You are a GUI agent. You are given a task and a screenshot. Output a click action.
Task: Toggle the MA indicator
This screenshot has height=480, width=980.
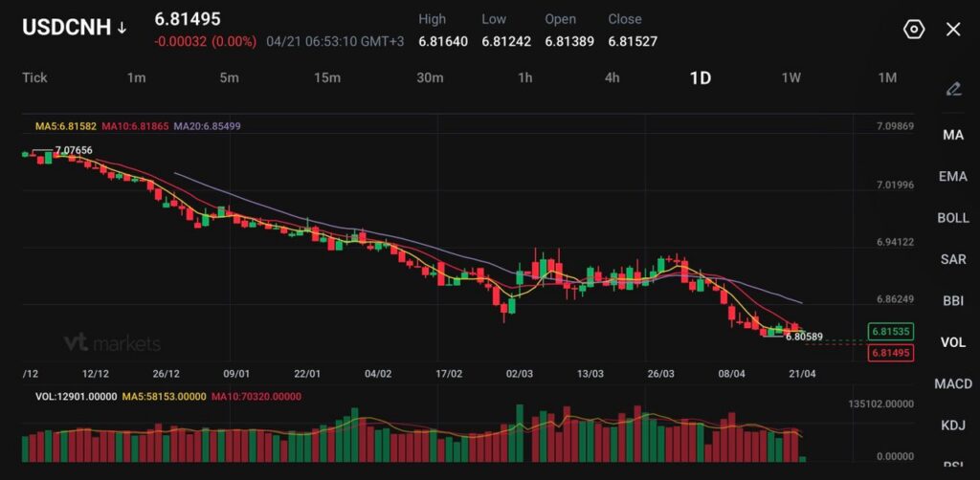click(953, 135)
